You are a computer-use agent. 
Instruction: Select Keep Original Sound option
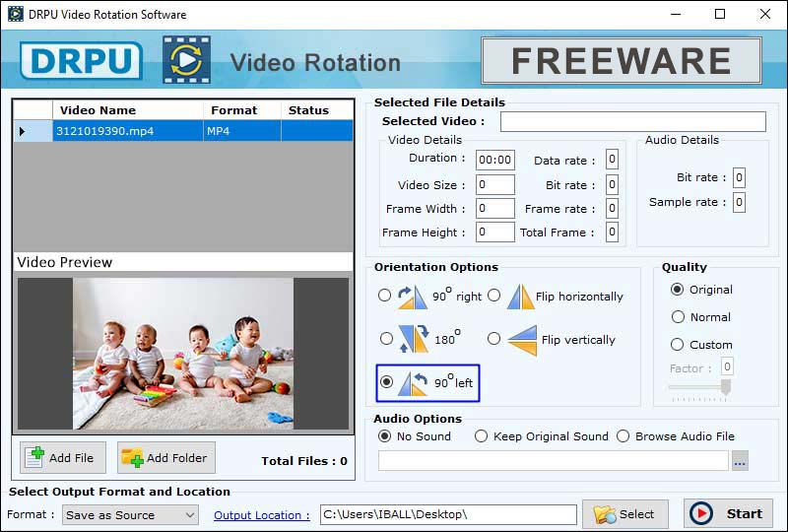481,436
